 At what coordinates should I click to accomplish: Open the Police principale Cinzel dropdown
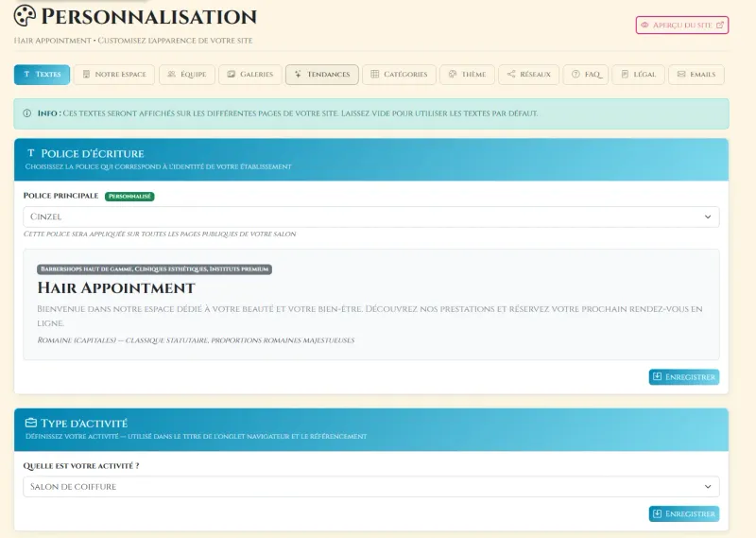coord(371,217)
